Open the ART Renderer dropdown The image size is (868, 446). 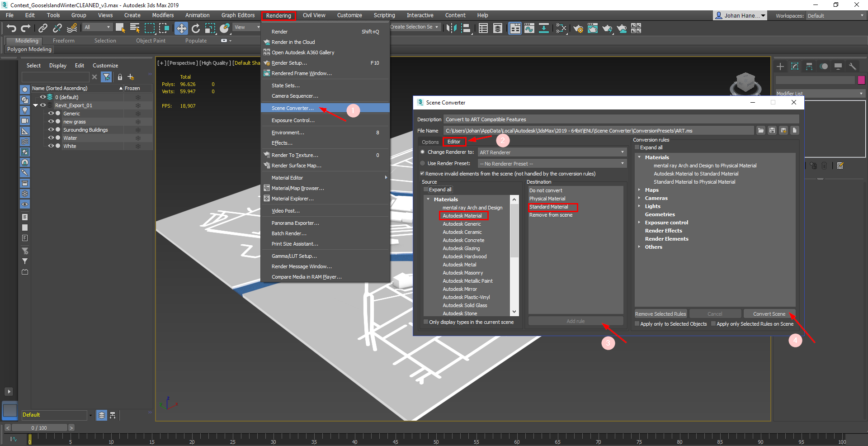tap(552, 152)
